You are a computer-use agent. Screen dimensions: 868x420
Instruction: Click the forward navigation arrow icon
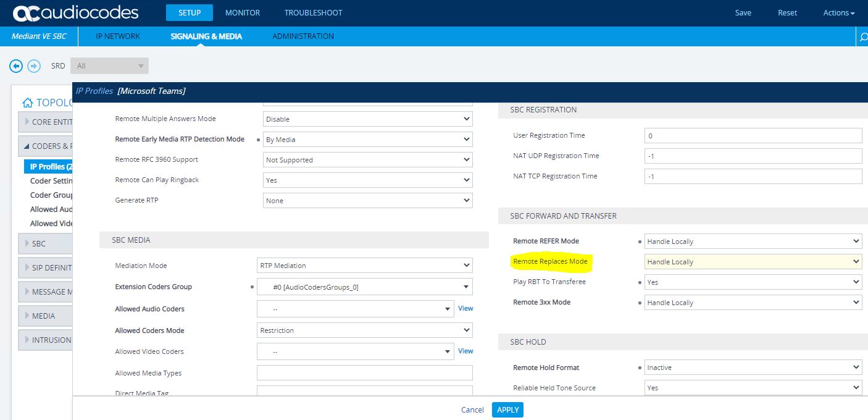34,65
